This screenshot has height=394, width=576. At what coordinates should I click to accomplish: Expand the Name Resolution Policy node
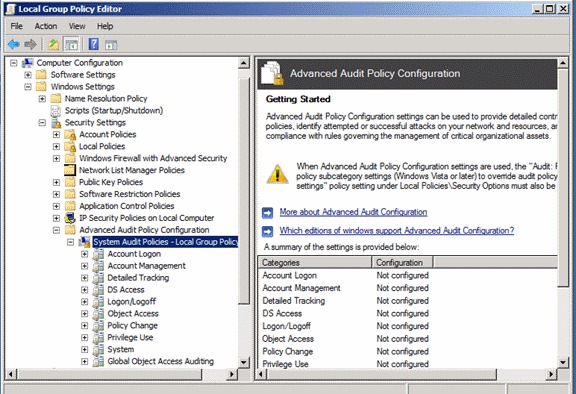(x=42, y=98)
